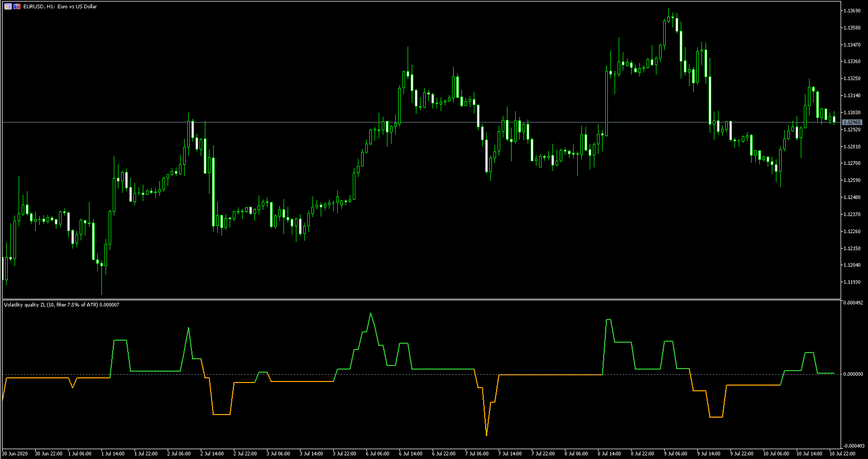
Task: Click indicator scale value 0.000492
Action: (x=853, y=303)
